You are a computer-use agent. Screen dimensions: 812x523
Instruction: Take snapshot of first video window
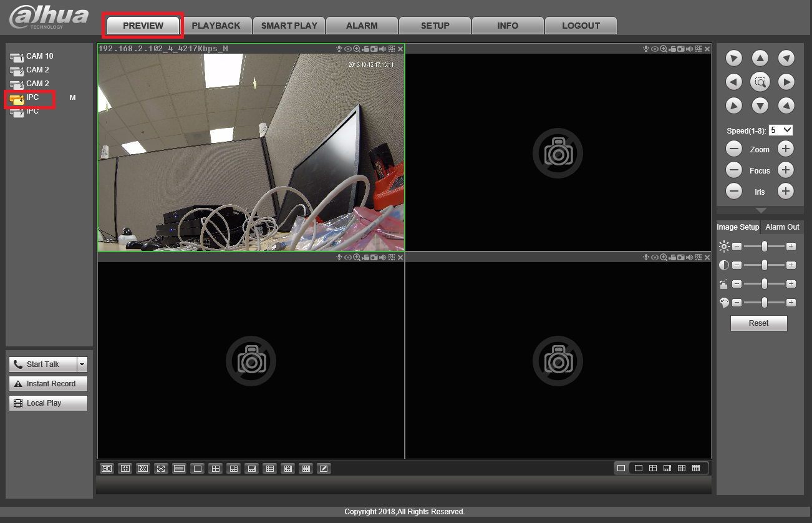tap(374, 49)
